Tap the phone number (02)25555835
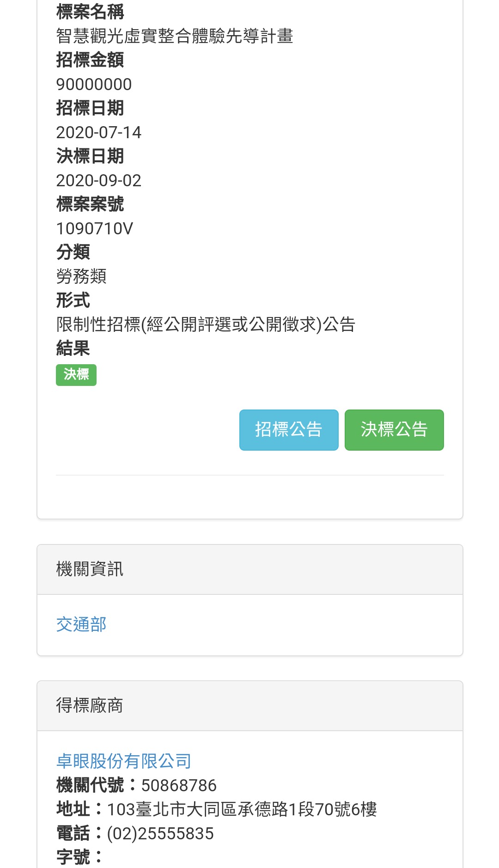This screenshot has width=499, height=868. click(x=160, y=833)
